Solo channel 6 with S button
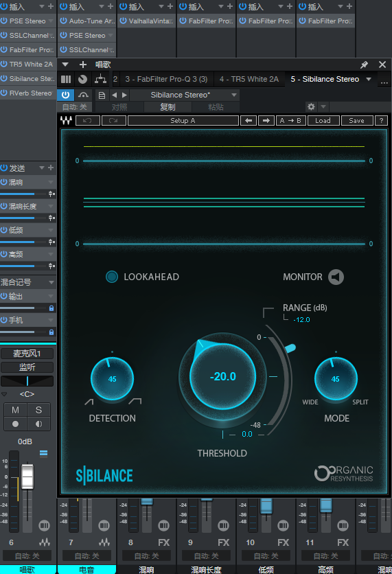The width and height of the screenshot is (392, 574). (x=39, y=410)
